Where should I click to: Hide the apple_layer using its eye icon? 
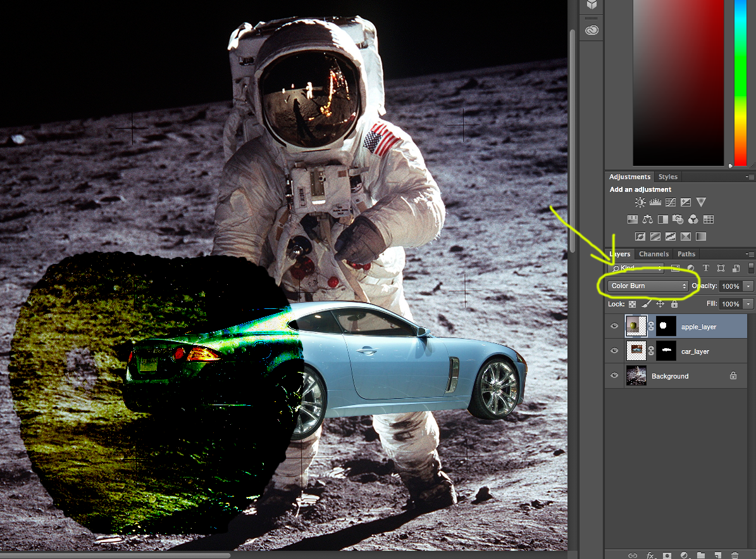coord(614,327)
